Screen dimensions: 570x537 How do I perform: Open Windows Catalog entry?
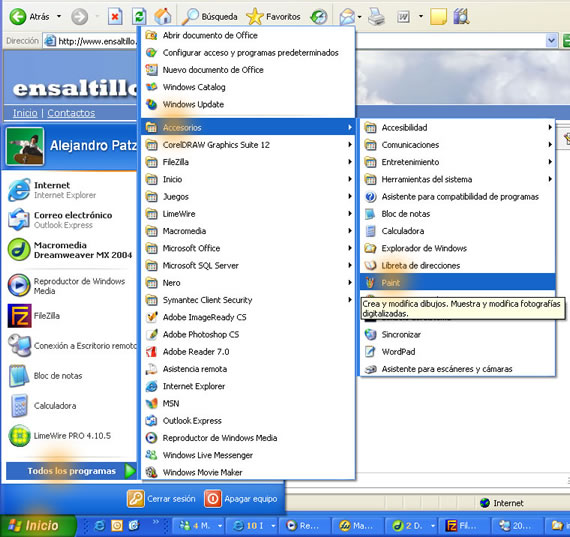pyautogui.click(x=248, y=87)
